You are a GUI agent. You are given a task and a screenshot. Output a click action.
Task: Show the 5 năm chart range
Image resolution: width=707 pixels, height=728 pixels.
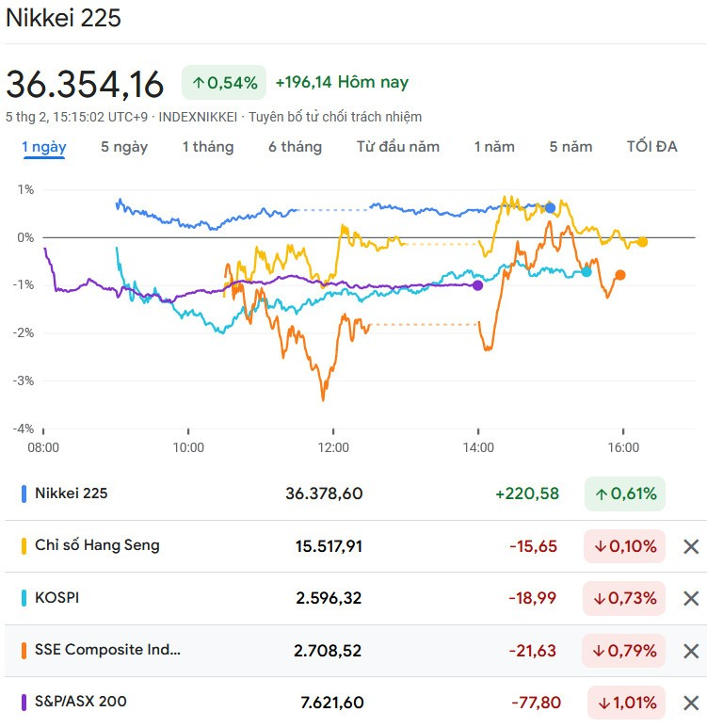click(x=570, y=147)
